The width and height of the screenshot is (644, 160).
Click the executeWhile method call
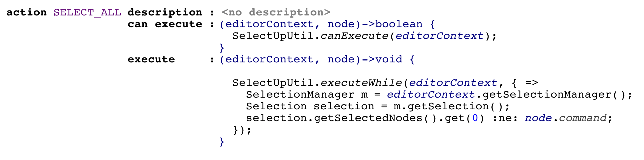(x=361, y=83)
